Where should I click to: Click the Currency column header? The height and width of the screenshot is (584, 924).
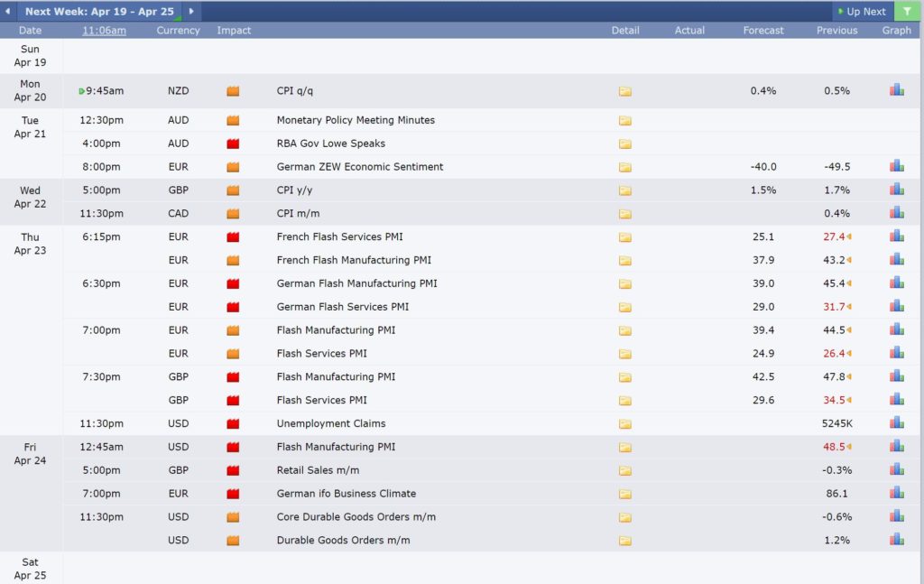(178, 30)
